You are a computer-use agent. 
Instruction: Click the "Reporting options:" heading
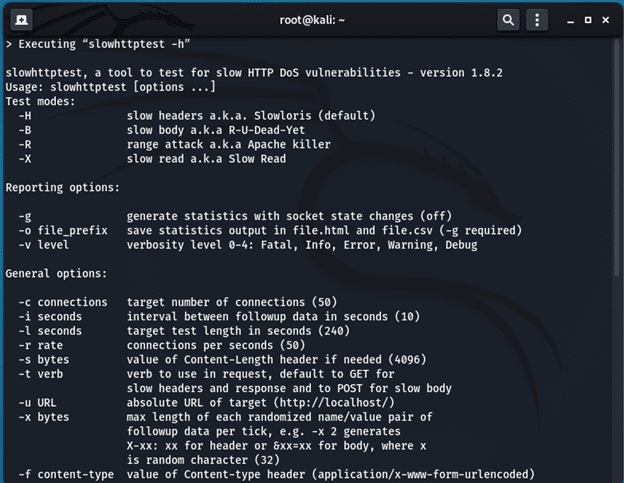click(62, 187)
